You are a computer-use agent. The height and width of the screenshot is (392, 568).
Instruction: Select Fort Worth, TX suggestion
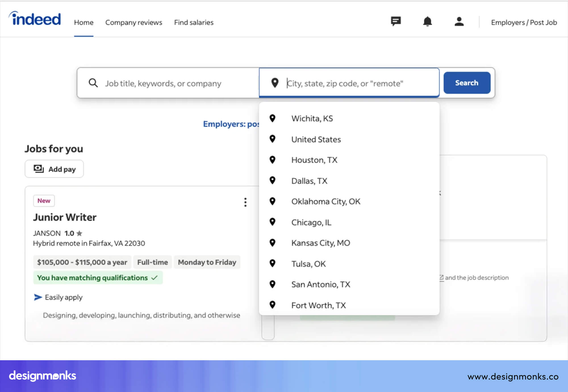349,305
